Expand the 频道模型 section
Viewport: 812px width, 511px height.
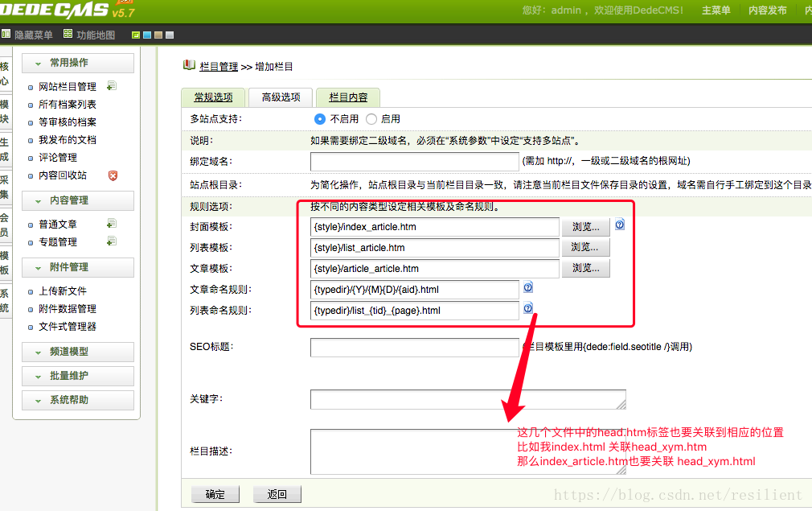click(77, 352)
